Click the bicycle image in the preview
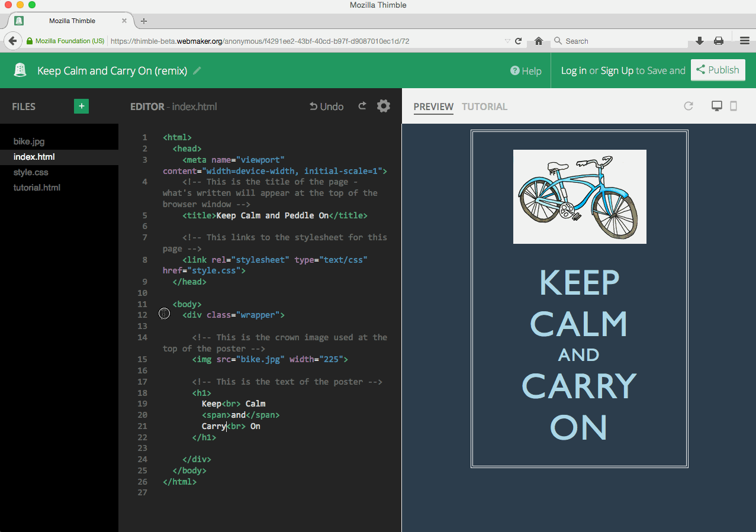Viewport: 756px width, 532px height. (x=580, y=196)
